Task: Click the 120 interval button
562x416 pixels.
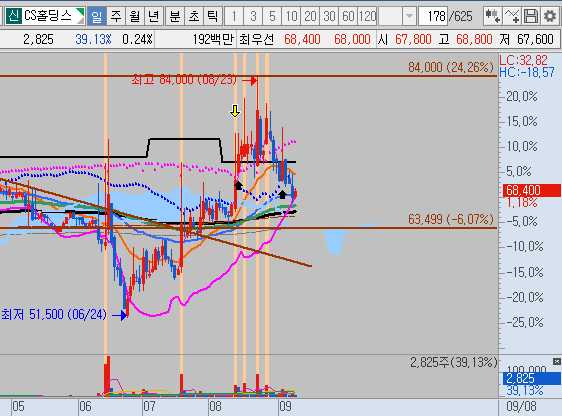Action: point(367,16)
